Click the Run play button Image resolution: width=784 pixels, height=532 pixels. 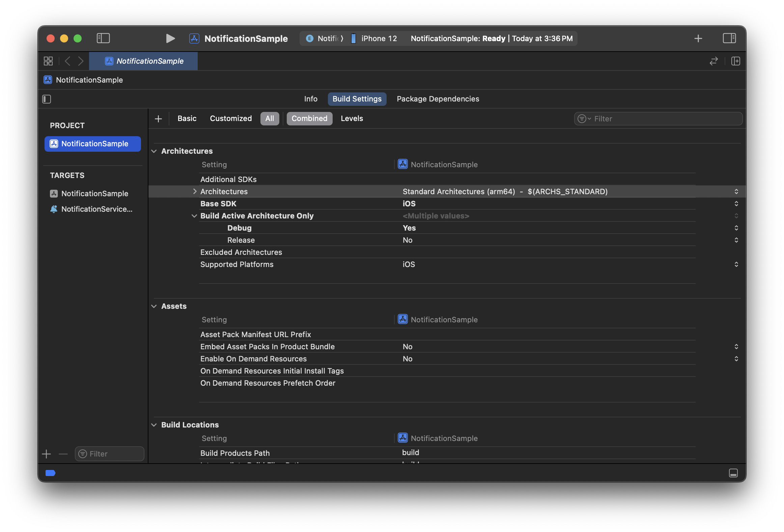(x=170, y=38)
